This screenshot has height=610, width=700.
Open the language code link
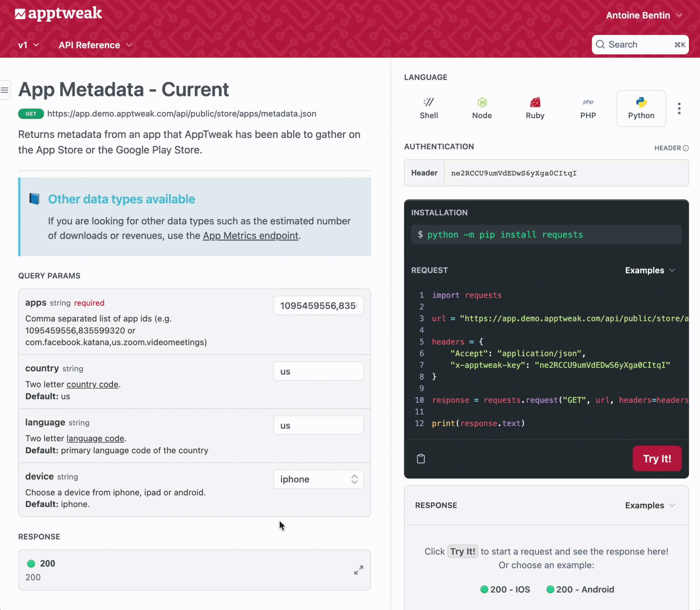(96, 438)
